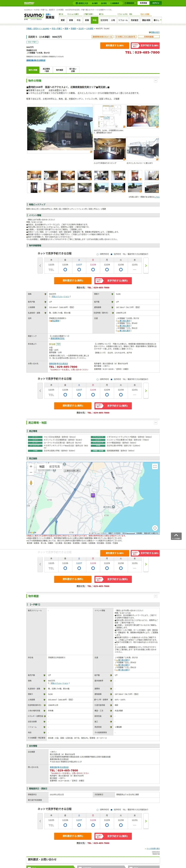The image size is (186, 868).
Task: Collapse the 周辺環境・地図 section
Action: (155, 423)
